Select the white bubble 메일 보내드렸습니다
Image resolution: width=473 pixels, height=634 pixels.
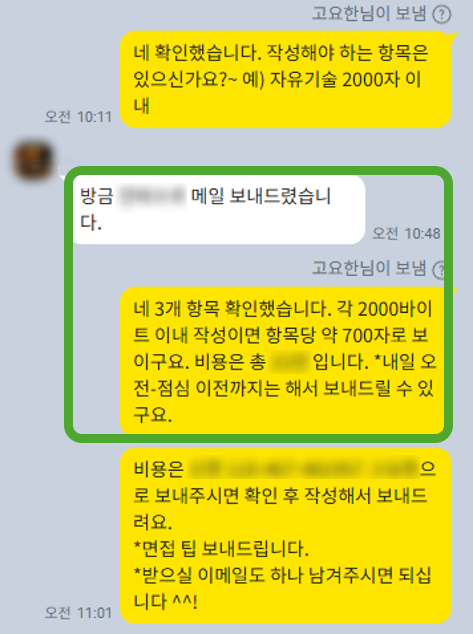point(219,209)
